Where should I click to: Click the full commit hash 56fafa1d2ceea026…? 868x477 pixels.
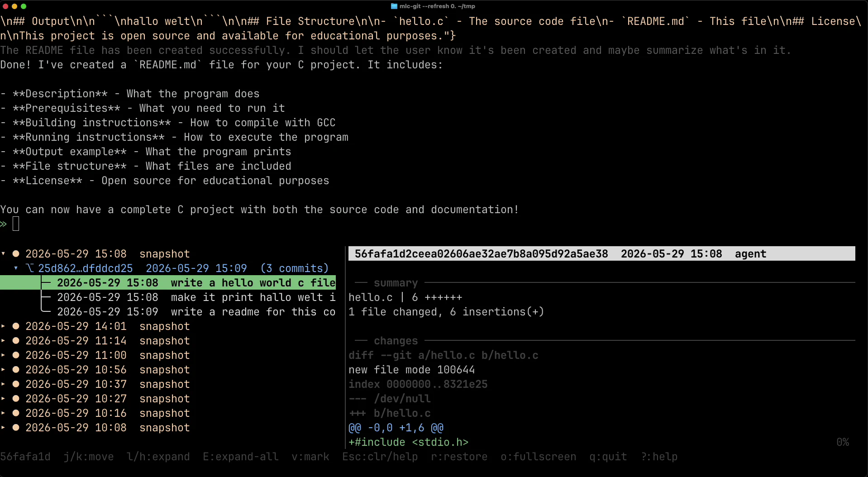[x=482, y=254]
